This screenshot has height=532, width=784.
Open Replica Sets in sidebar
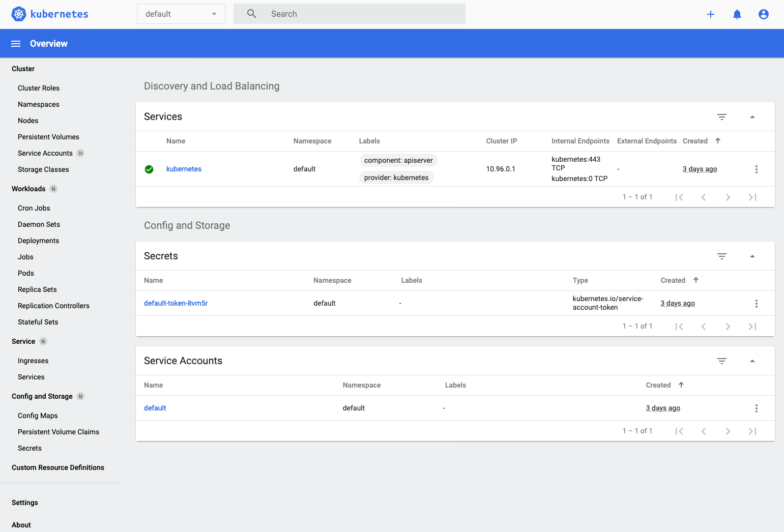pos(37,289)
